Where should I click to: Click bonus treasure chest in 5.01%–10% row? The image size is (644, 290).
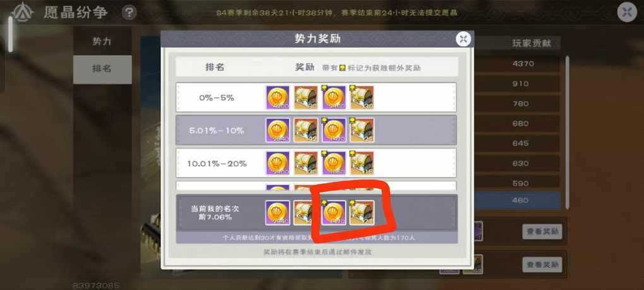pyautogui.click(x=362, y=130)
